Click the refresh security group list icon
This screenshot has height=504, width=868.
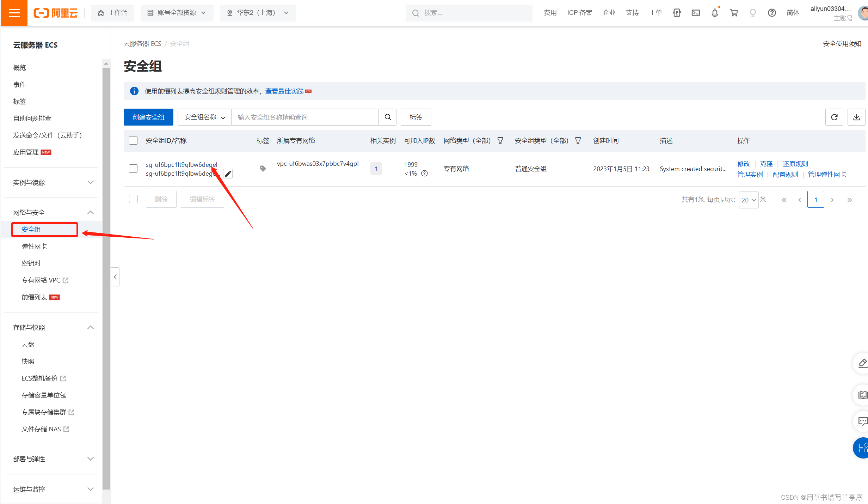click(834, 117)
